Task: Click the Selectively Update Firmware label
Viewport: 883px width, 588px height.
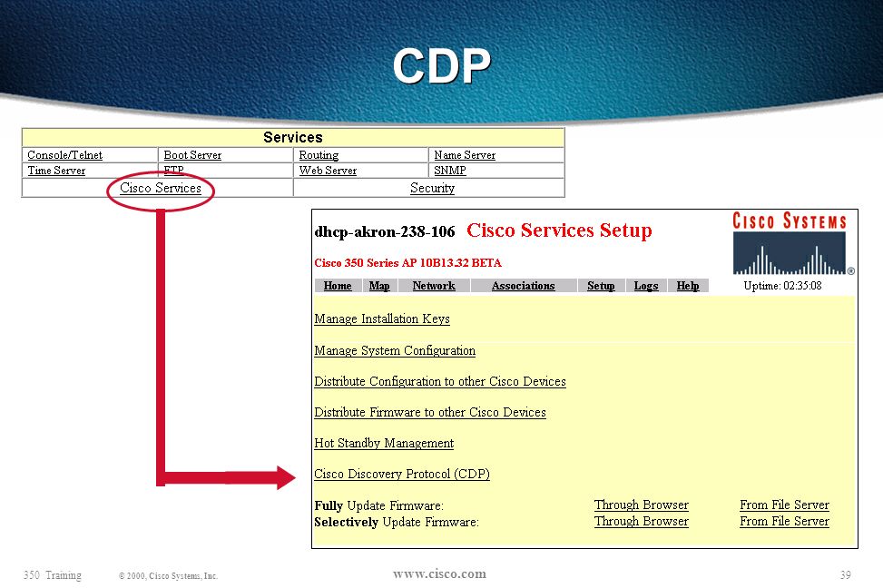Action: click(x=397, y=522)
